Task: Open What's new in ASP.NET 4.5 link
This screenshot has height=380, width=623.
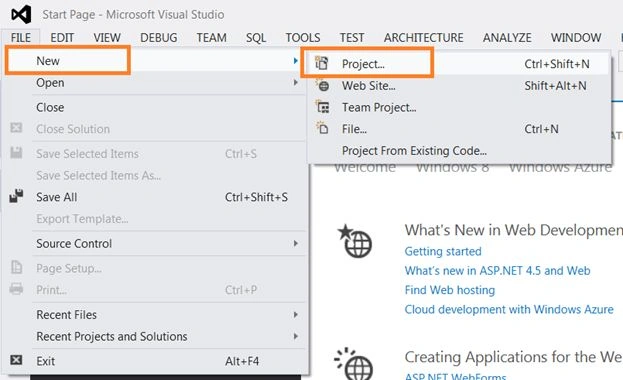Action: click(x=497, y=270)
